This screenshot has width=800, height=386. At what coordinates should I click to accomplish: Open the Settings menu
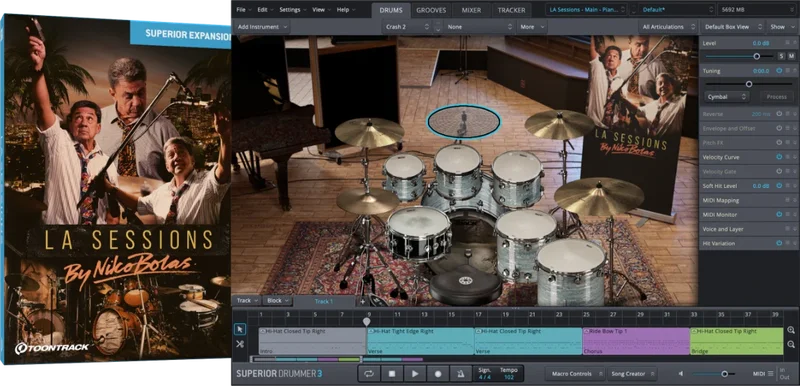tap(293, 10)
